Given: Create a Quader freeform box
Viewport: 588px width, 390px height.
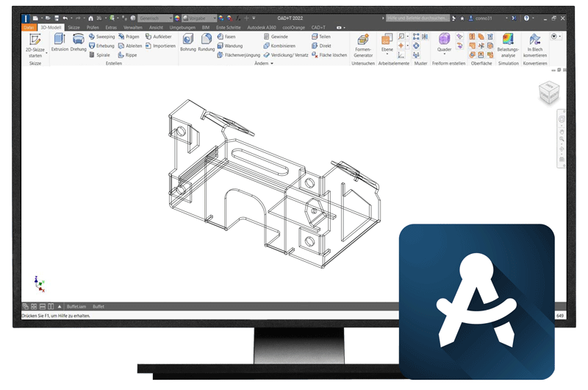Looking at the screenshot, I should point(444,42).
